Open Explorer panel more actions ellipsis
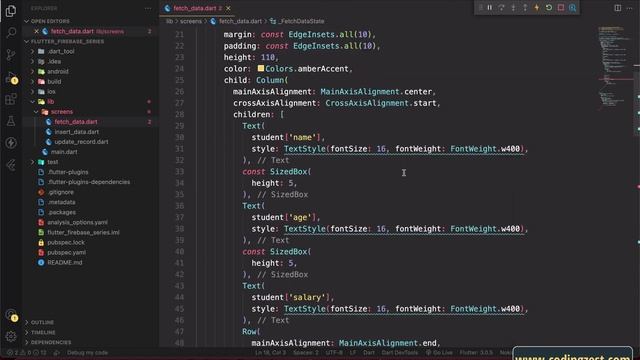Image resolution: width=640 pixels, height=360 pixels. coord(148,8)
